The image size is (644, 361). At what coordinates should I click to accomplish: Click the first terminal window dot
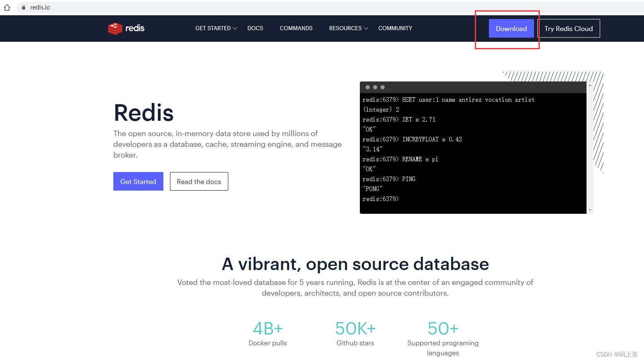[368, 87]
